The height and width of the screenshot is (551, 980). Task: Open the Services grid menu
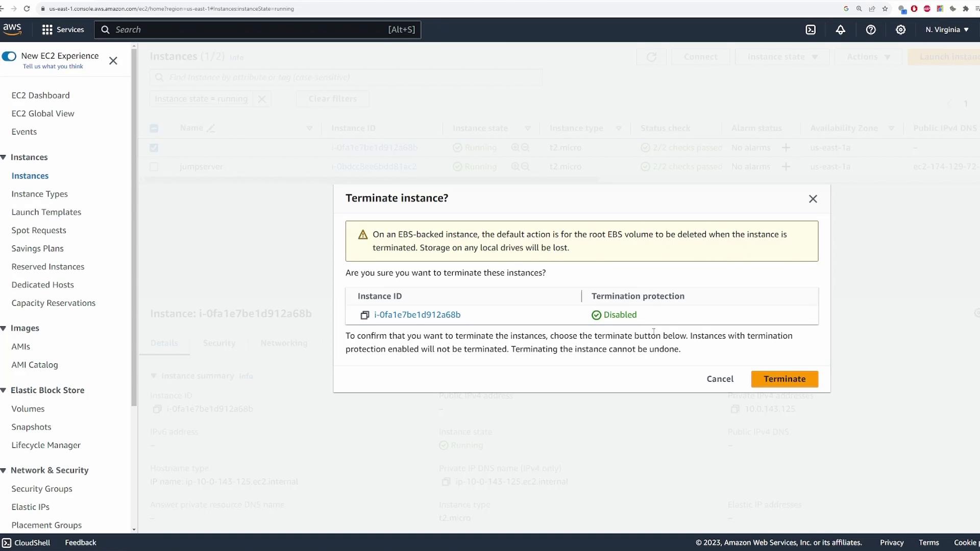(63, 30)
